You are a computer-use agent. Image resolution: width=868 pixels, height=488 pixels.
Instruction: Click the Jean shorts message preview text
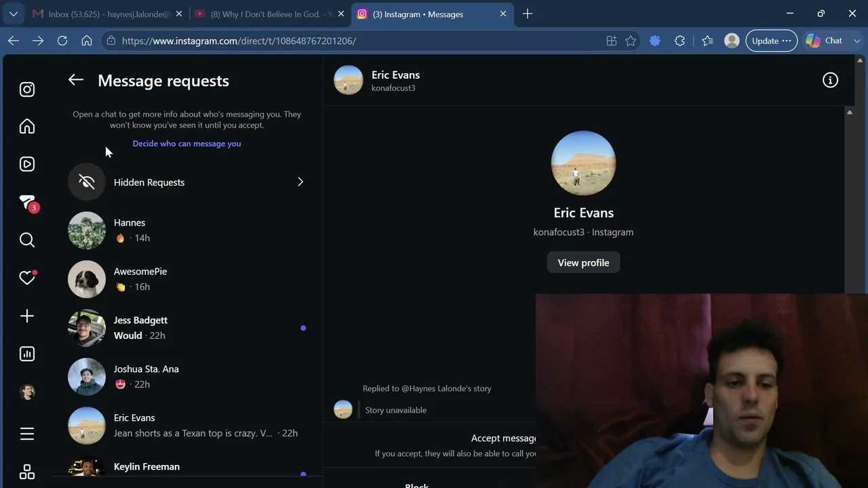click(x=193, y=433)
